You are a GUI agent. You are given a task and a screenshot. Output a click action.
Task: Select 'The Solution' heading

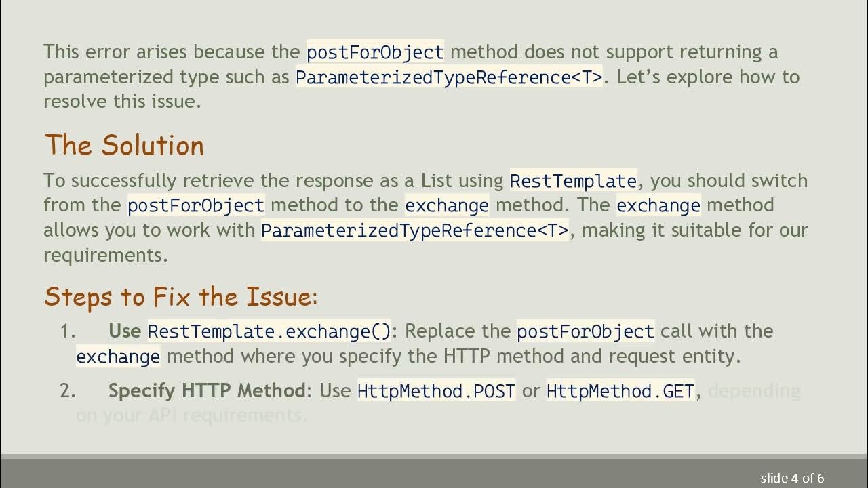pos(124,146)
